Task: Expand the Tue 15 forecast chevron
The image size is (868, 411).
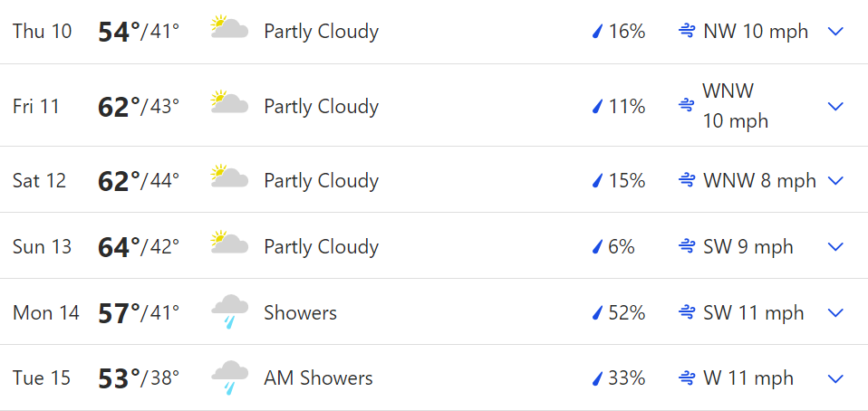Action: coord(834,378)
